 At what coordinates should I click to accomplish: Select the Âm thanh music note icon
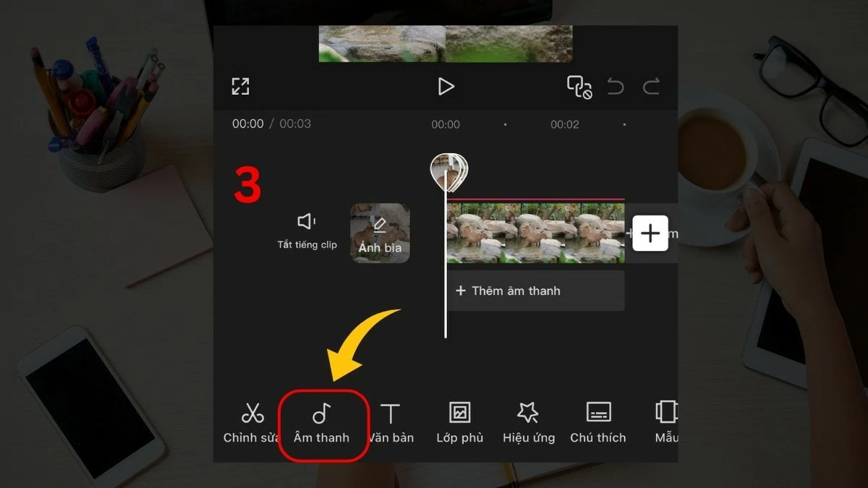(x=322, y=422)
